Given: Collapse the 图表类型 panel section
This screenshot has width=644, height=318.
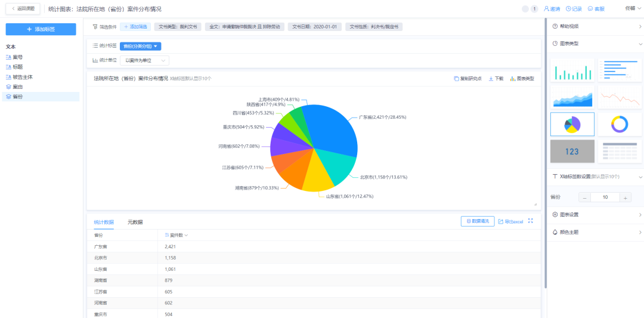Looking at the screenshot, I should (x=596, y=44).
